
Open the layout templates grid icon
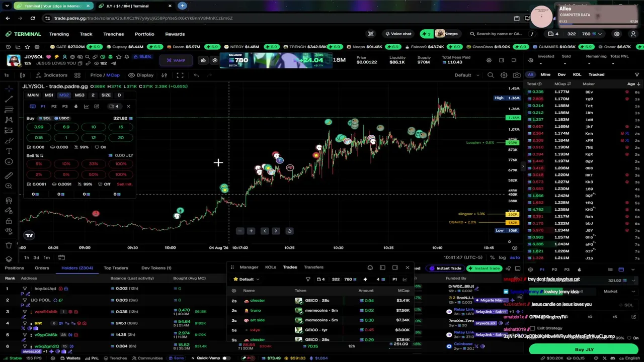77,75
